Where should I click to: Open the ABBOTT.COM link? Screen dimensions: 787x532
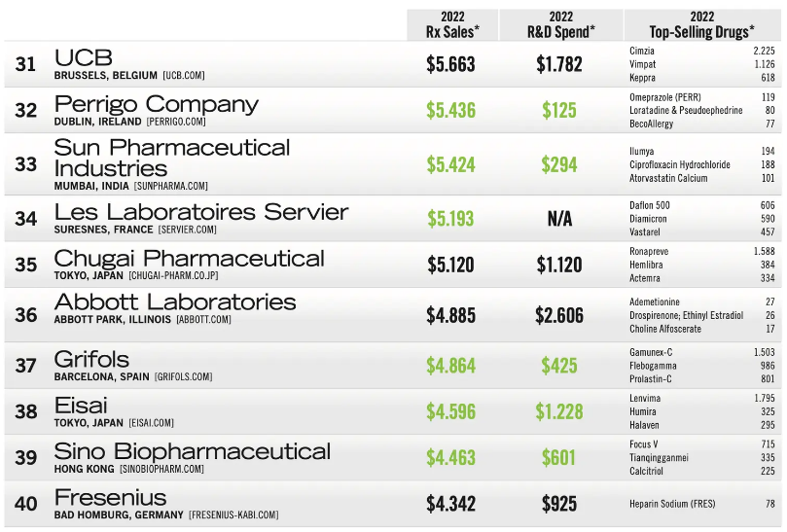pos(203,319)
